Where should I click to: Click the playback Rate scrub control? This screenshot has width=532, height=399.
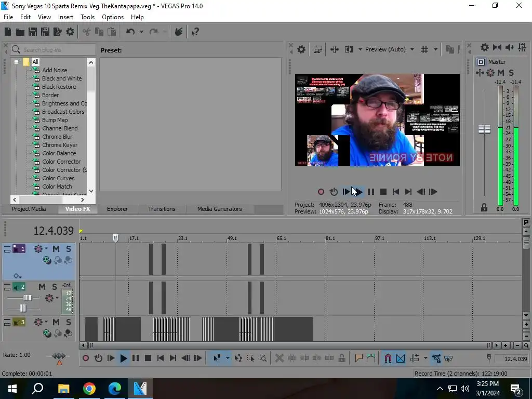click(59, 357)
